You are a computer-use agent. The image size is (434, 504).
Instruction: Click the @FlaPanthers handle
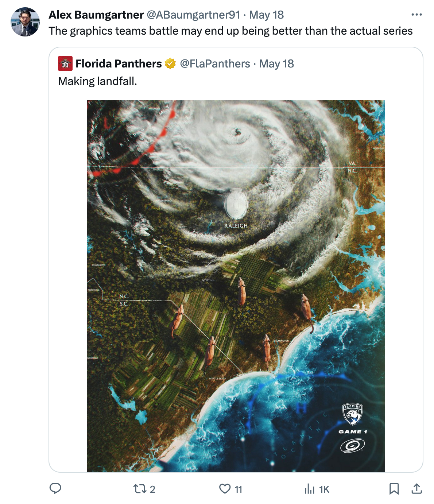(x=215, y=64)
